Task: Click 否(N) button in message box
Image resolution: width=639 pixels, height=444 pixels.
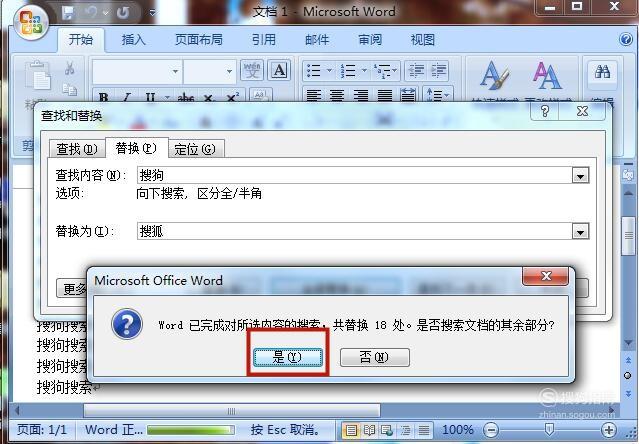Action: pos(375,357)
